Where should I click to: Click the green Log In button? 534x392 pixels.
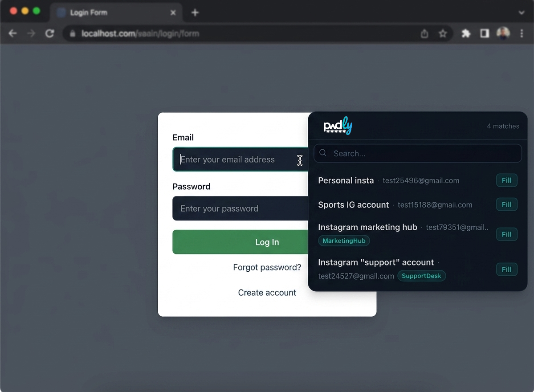pos(241,242)
